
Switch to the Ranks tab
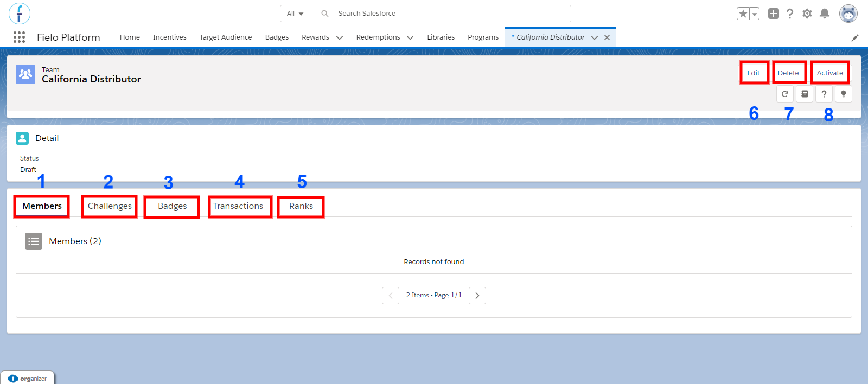[x=301, y=206]
